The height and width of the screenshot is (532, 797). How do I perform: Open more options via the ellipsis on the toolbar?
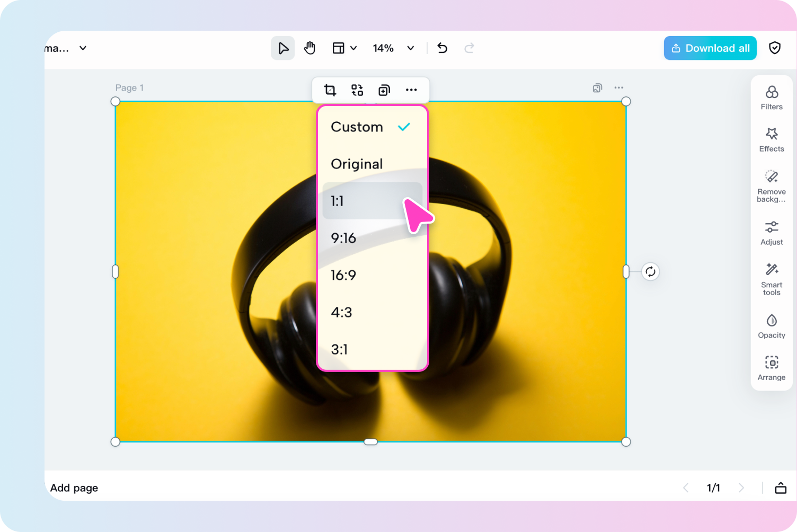coord(412,90)
